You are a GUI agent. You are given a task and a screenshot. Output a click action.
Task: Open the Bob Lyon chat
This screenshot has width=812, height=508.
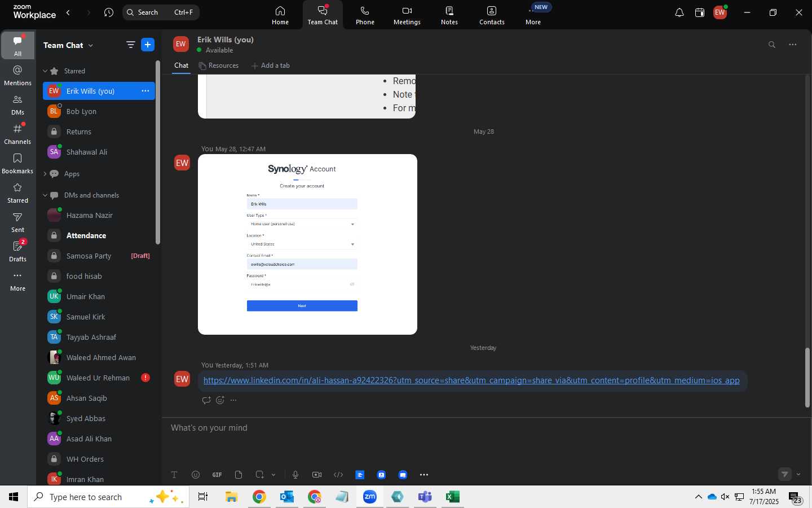tap(99, 111)
